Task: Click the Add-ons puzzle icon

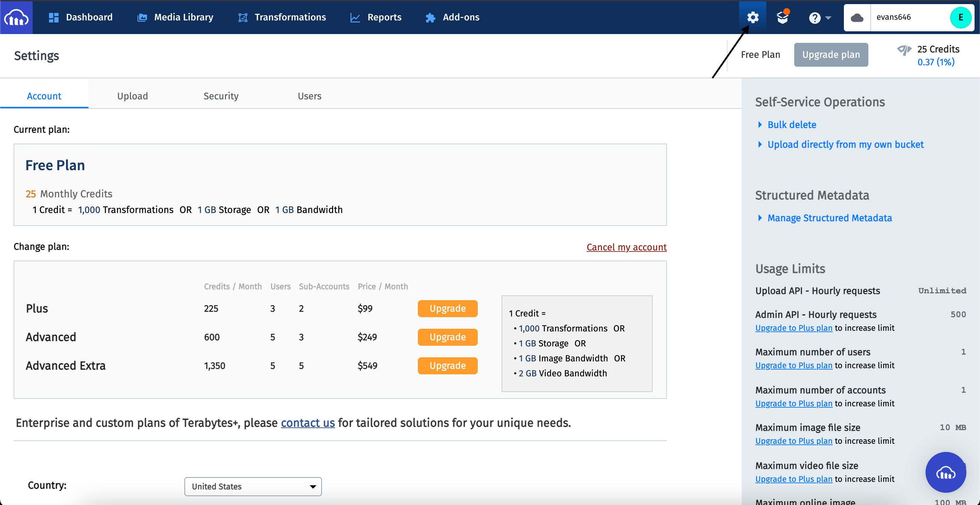Action: click(430, 17)
